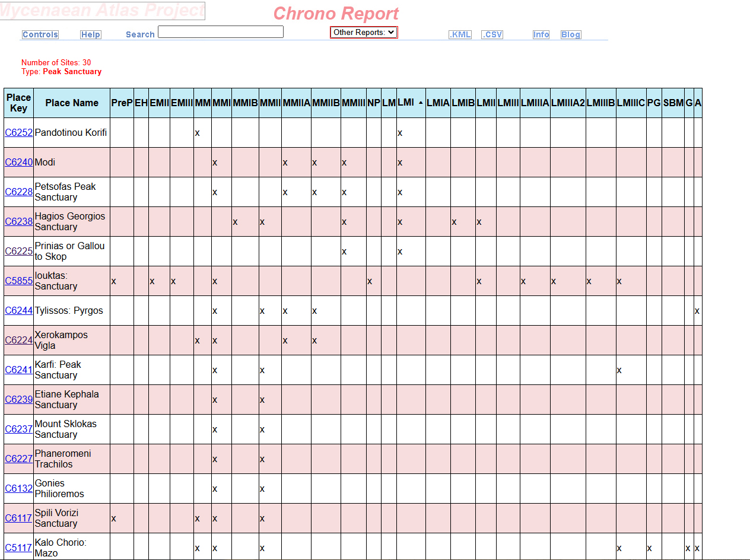Click the Search input field

pyautogui.click(x=221, y=32)
